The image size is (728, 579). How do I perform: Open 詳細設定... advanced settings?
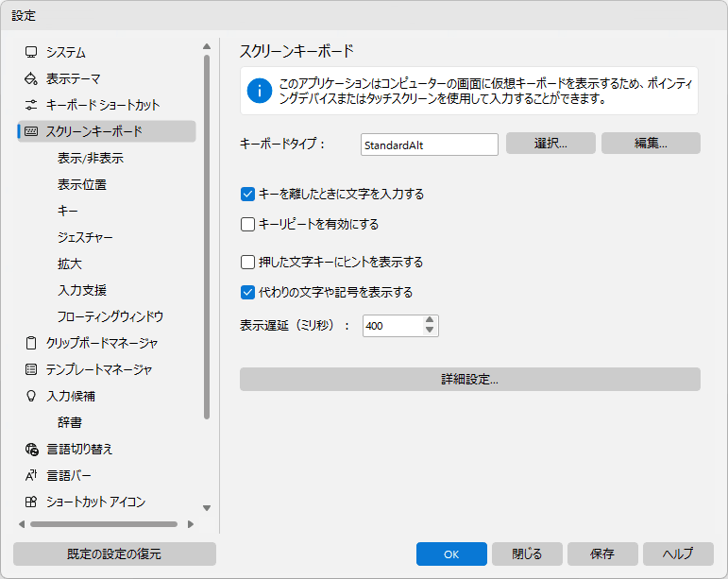click(470, 380)
